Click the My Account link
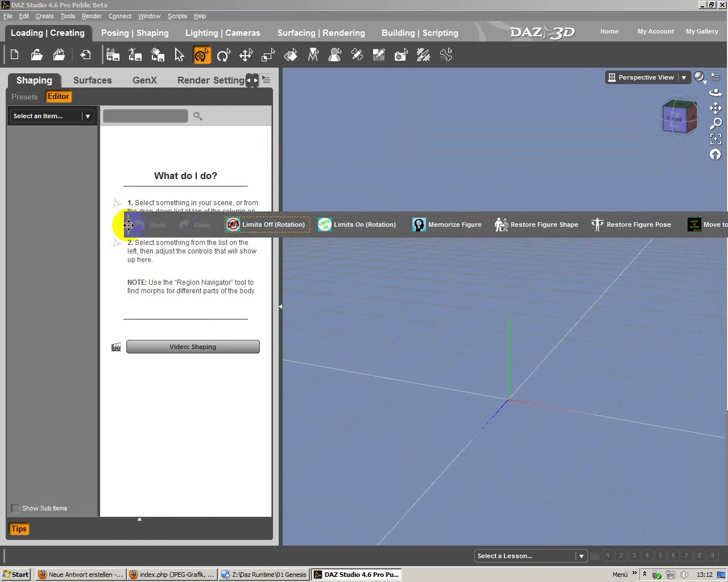 [x=655, y=31]
